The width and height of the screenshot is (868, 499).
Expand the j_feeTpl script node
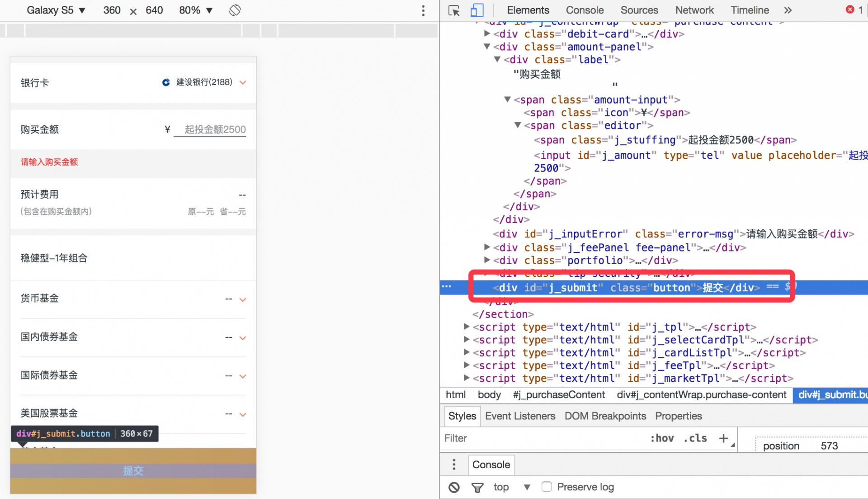coord(467,365)
